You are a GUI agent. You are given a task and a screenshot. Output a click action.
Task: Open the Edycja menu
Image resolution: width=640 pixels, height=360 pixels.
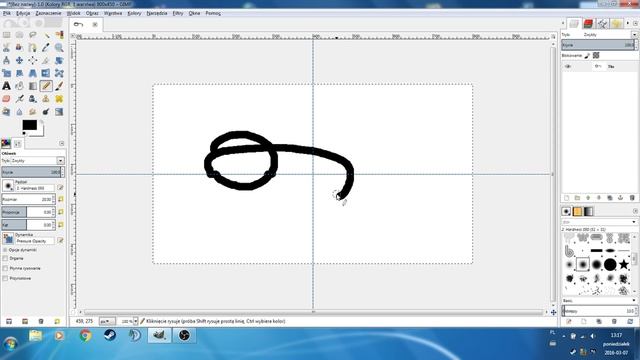point(23,13)
